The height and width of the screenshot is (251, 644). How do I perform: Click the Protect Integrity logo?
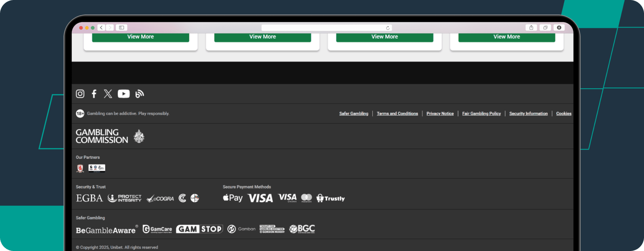point(125,198)
